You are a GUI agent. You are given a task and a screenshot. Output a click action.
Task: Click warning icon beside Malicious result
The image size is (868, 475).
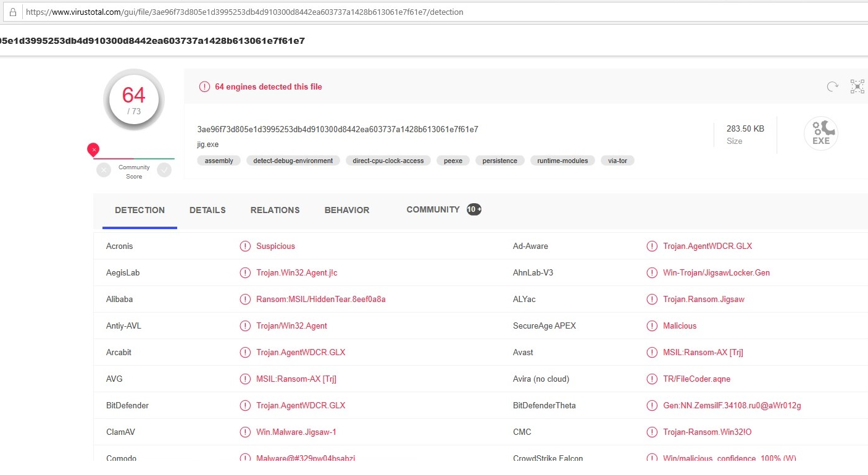(x=652, y=326)
